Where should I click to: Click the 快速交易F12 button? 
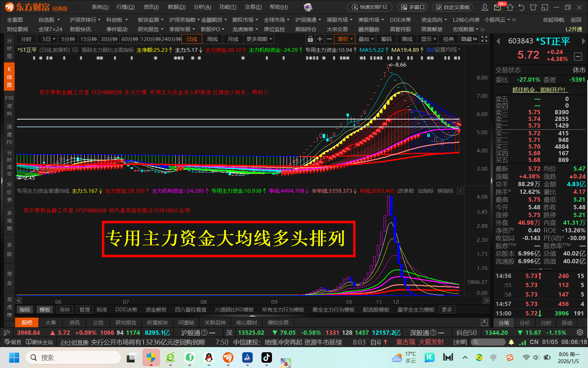370,7
